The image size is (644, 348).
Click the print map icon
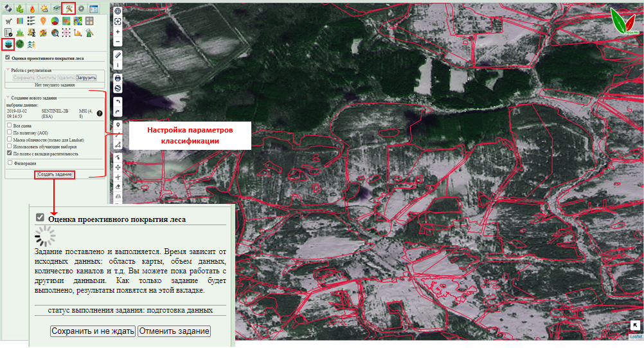(x=118, y=77)
